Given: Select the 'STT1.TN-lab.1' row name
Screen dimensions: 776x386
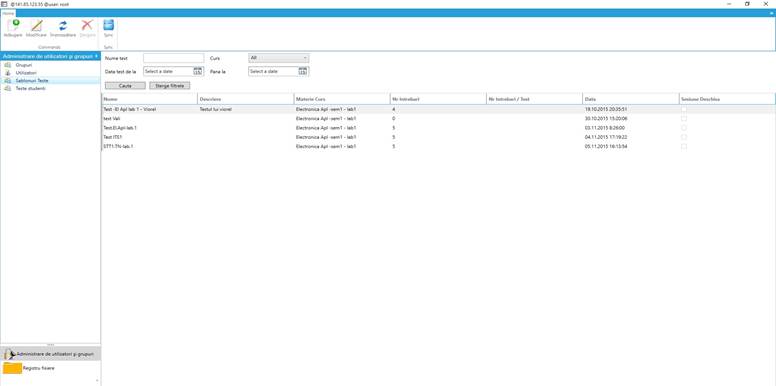Looking at the screenshot, I should tap(118, 146).
